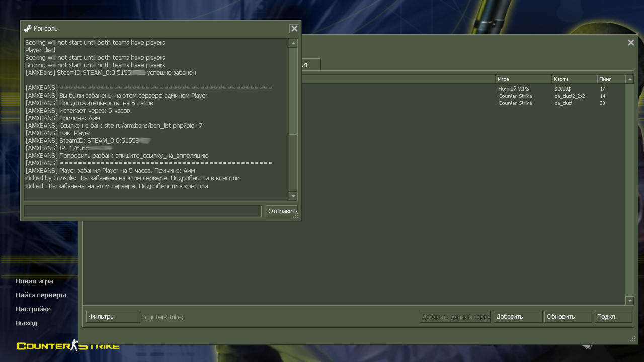
Task: Click the up arrow on the server list scrollbar
Action: pos(629,78)
